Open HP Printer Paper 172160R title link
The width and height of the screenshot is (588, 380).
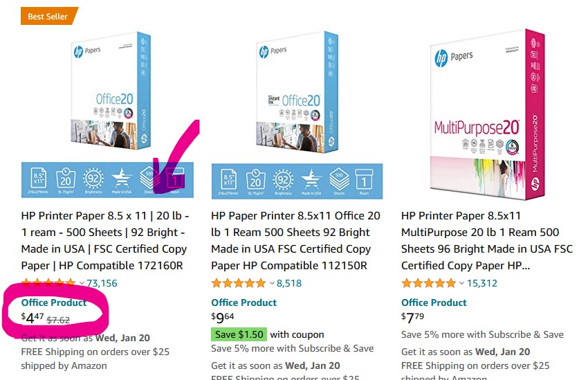coord(105,240)
